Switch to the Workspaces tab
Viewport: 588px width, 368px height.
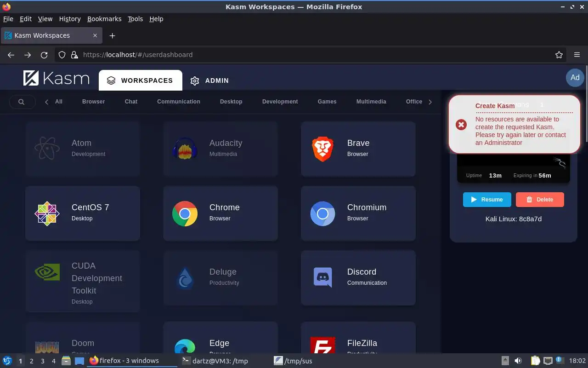141,80
